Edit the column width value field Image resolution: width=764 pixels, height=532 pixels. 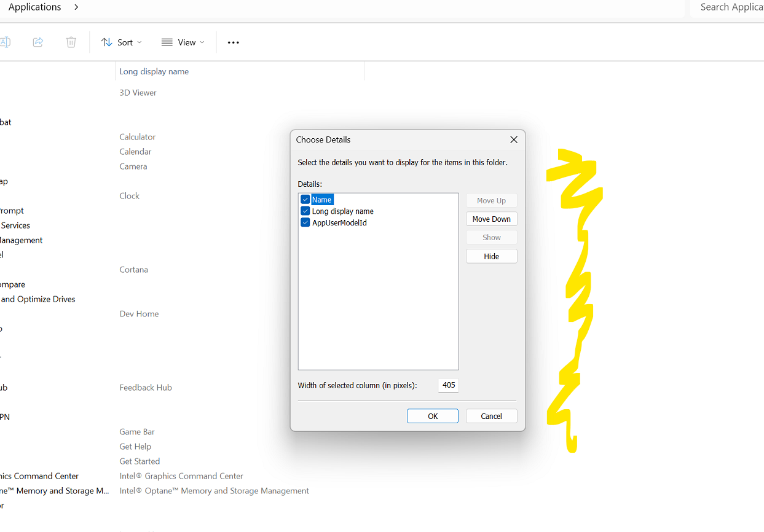[x=448, y=385]
